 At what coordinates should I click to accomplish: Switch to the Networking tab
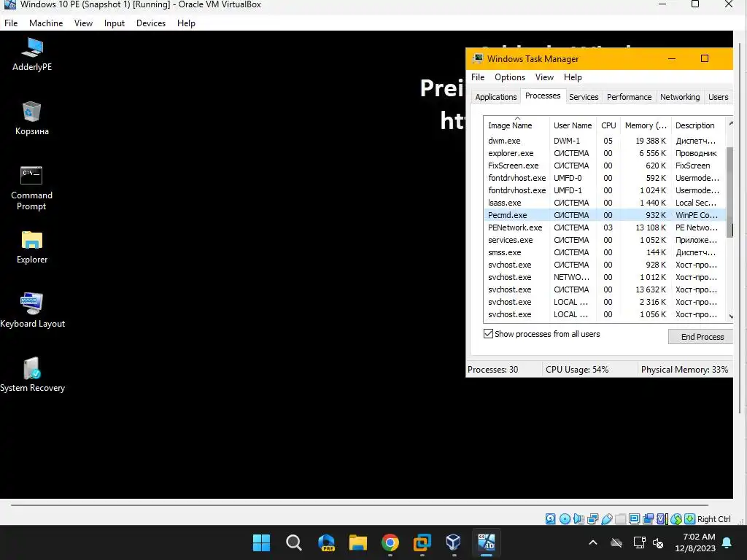pyautogui.click(x=680, y=97)
